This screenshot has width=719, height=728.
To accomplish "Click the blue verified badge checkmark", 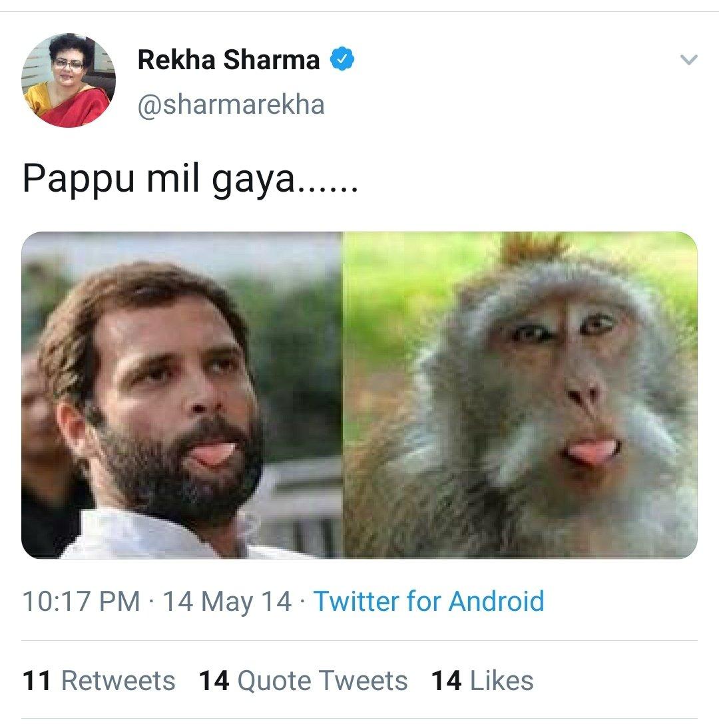I will point(342,59).
